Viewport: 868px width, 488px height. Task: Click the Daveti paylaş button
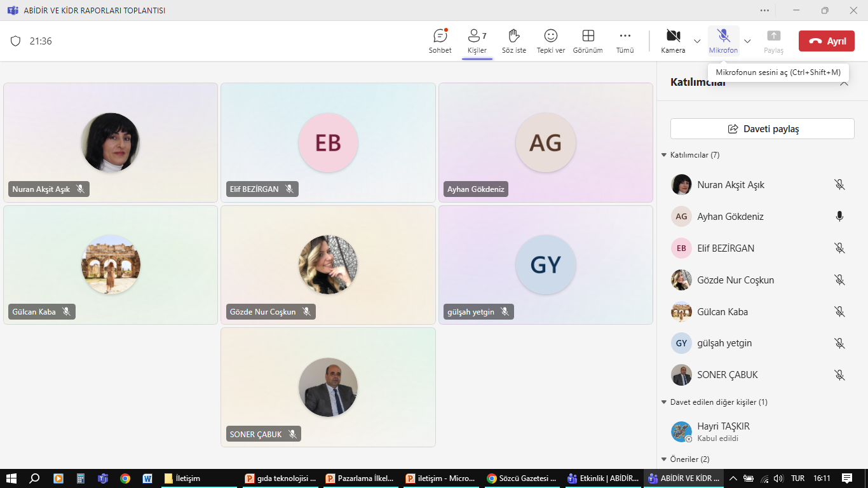tap(762, 128)
